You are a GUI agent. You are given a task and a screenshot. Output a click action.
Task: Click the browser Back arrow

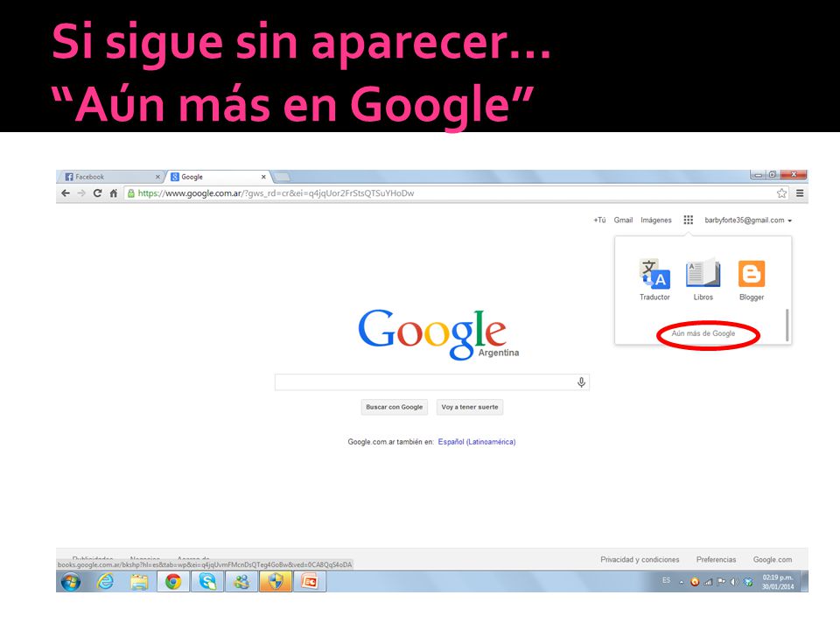66,193
